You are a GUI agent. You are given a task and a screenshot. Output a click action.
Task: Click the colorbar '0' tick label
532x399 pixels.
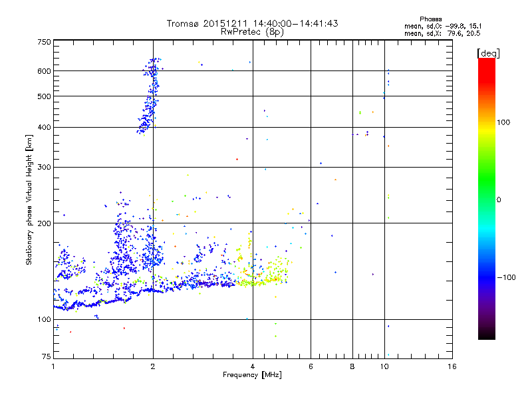pyautogui.click(x=499, y=200)
